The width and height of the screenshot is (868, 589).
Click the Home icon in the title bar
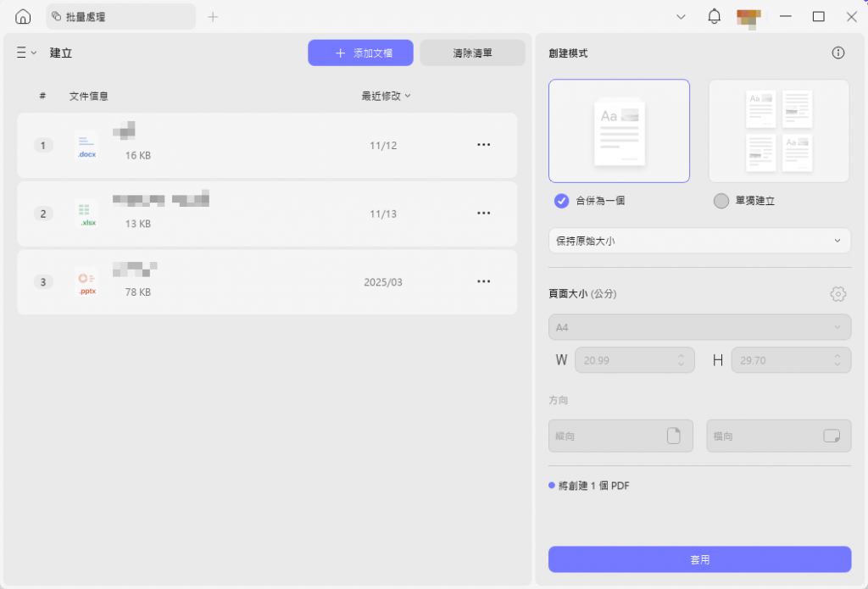21,15
